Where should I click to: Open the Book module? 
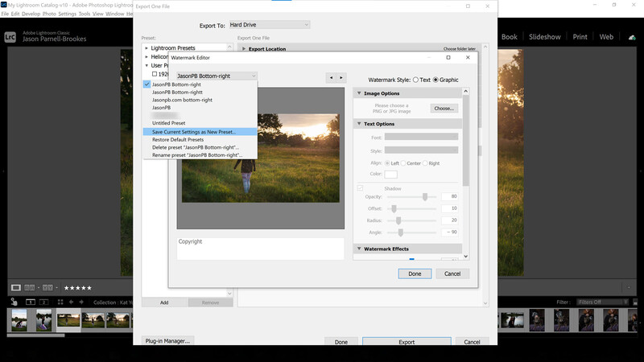tap(510, 37)
